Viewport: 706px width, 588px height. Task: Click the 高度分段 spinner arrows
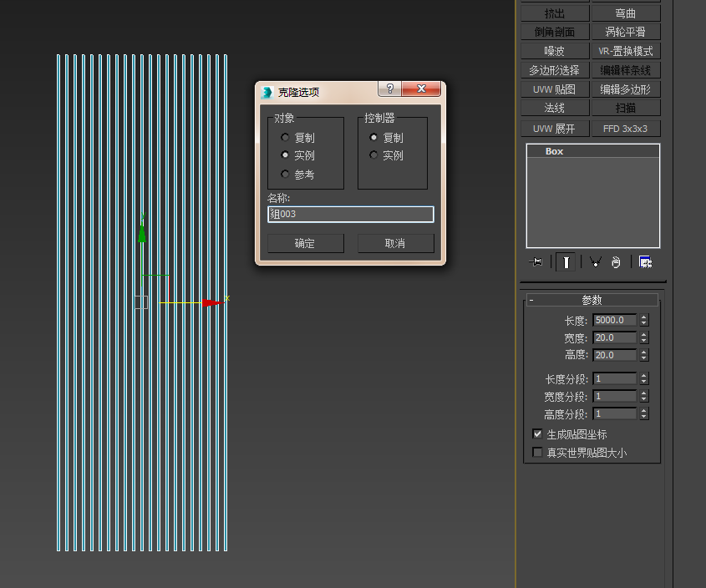(x=644, y=413)
